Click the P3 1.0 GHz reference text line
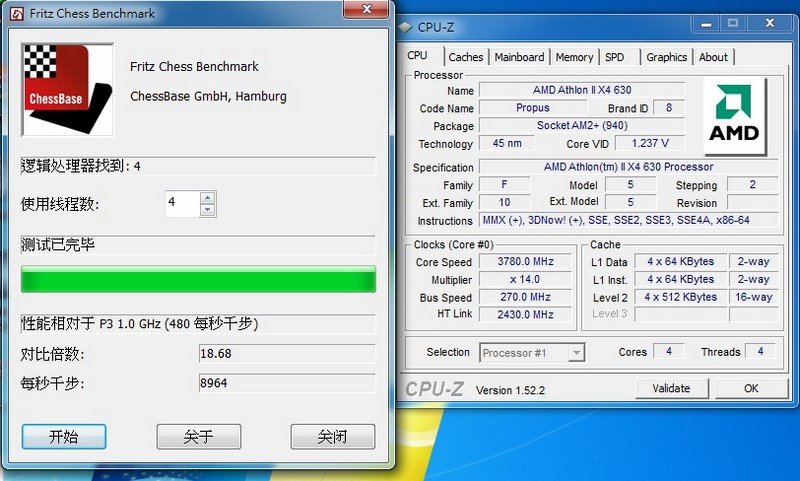Screen dimensions: 800x481 pyautogui.click(x=198, y=324)
